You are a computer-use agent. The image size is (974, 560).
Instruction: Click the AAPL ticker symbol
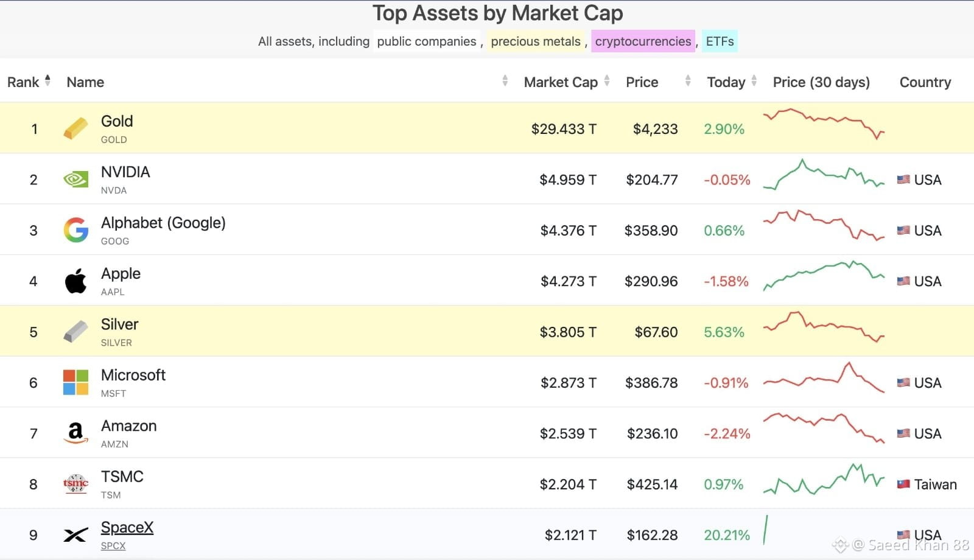tap(113, 292)
